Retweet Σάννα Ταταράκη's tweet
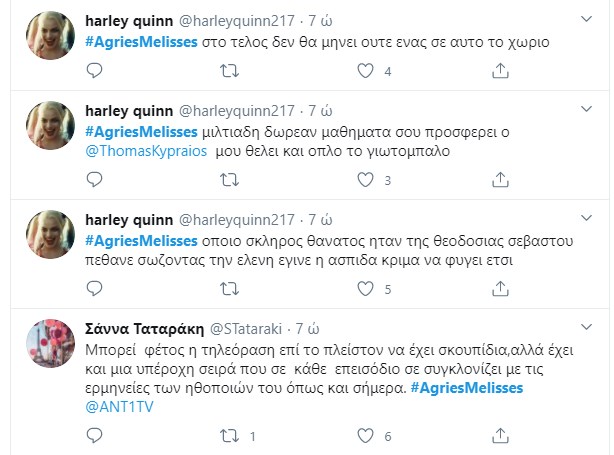 pos(228,436)
